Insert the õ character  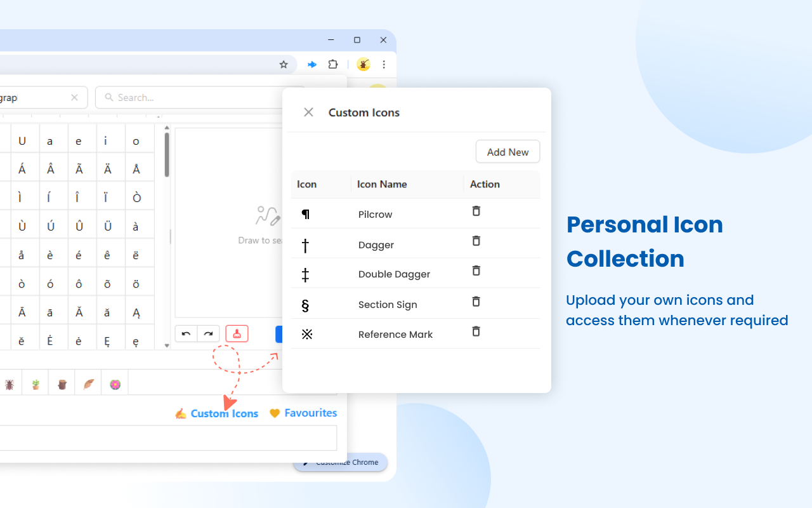point(107,284)
